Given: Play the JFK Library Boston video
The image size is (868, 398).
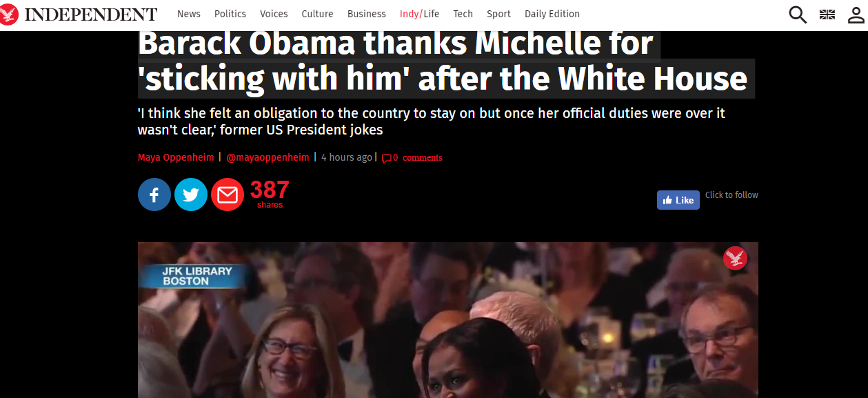Looking at the screenshot, I should (448, 320).
